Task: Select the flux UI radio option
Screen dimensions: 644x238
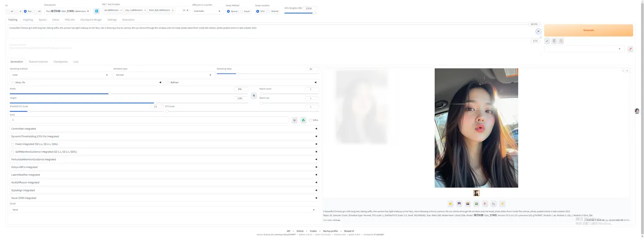Action: [x=25, y=11]
